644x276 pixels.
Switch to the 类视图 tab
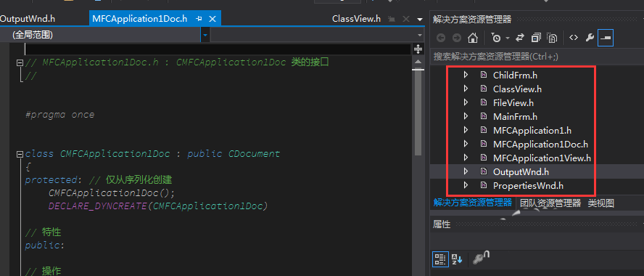click(x=601, y=203)
